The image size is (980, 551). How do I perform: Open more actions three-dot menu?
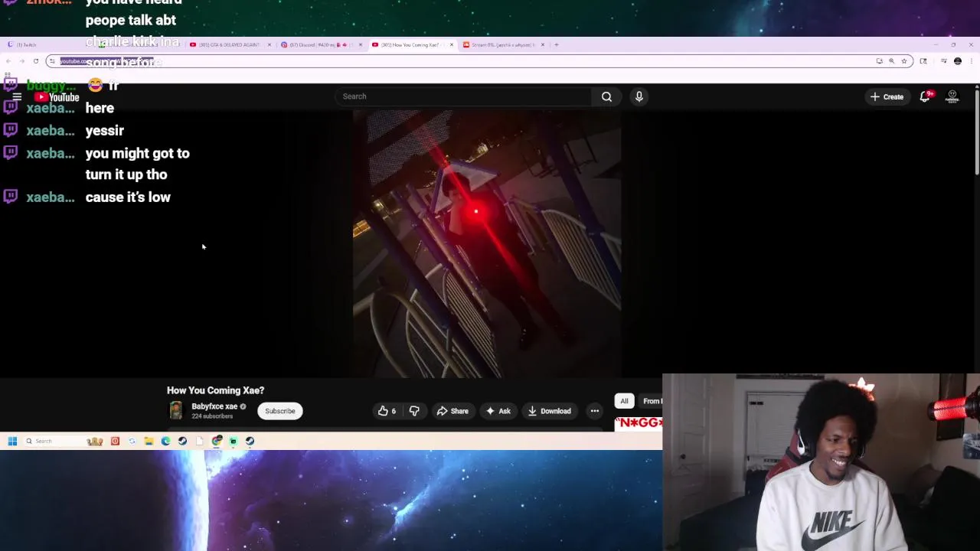(594, 411)
